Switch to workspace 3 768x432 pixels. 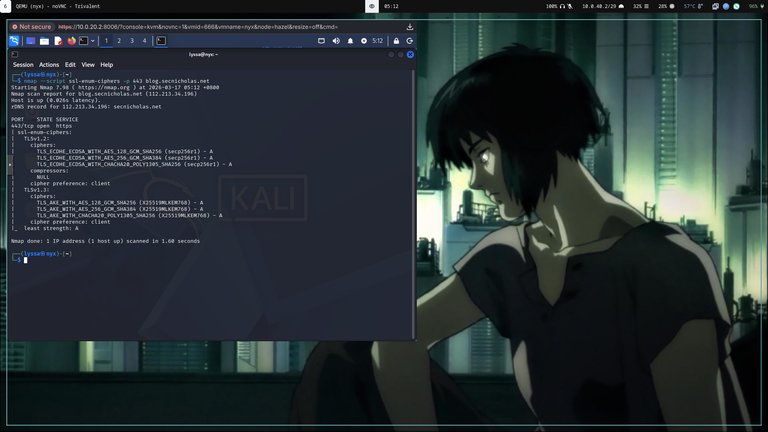pos(132,41)
